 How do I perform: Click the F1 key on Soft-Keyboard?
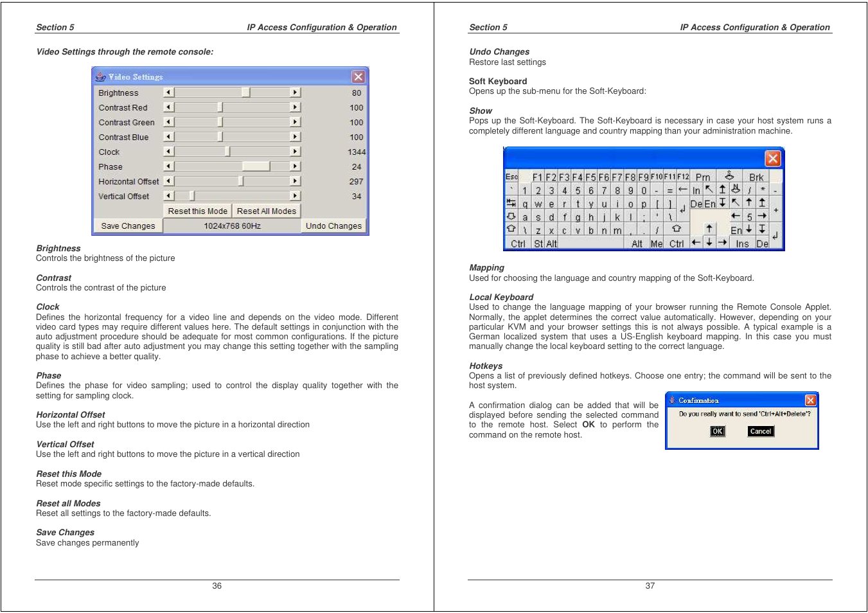[538, 176]
